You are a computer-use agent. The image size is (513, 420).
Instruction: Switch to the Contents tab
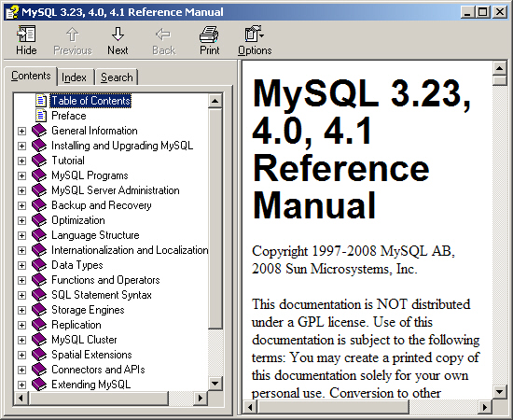tap(31, 76)
